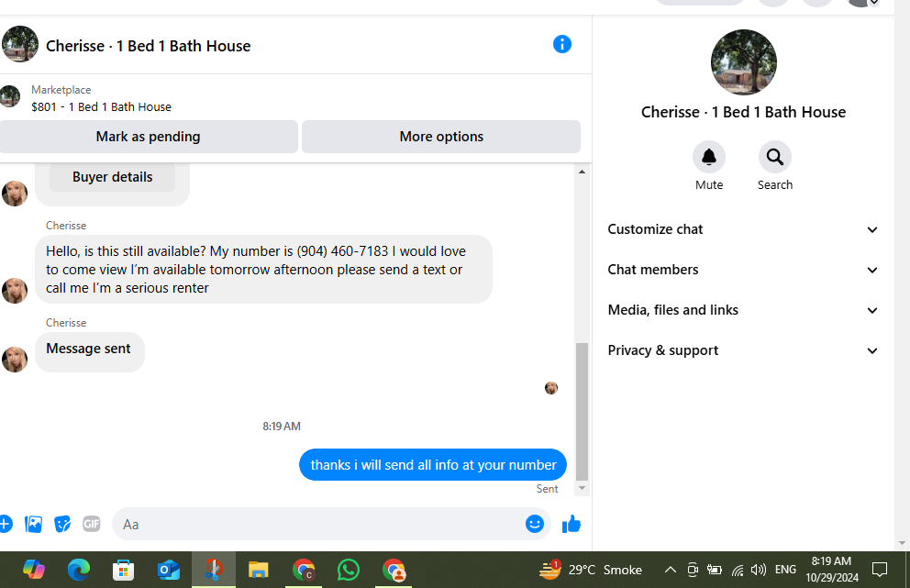Screen dimensions: 910x588
Task: Mark listing as pending
Action: pyautogui.click(x=148, y=137)
